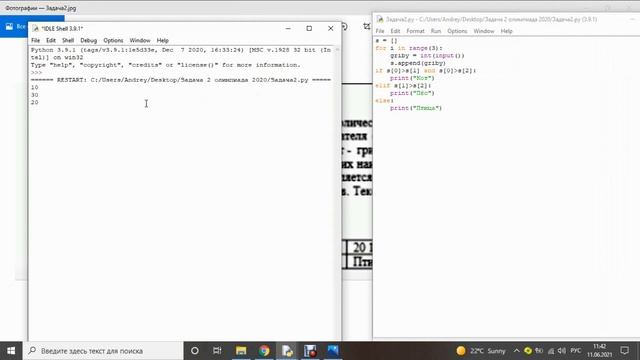Close the IDLE Shell window
This screenshot has height=360, width=640.
click(331, 28)
